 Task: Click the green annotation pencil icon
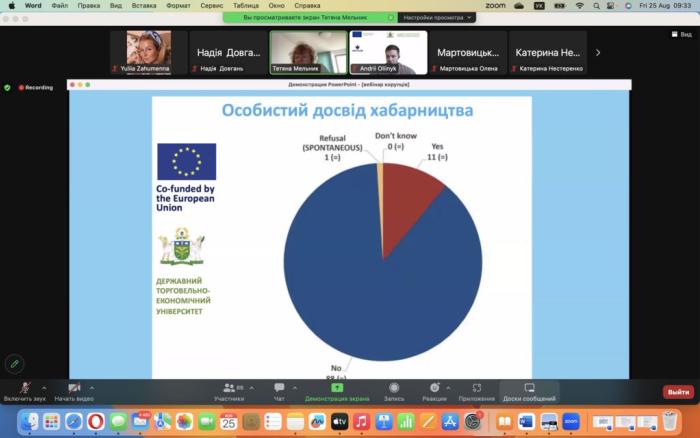pyautogui.click(x=14, y=364)
